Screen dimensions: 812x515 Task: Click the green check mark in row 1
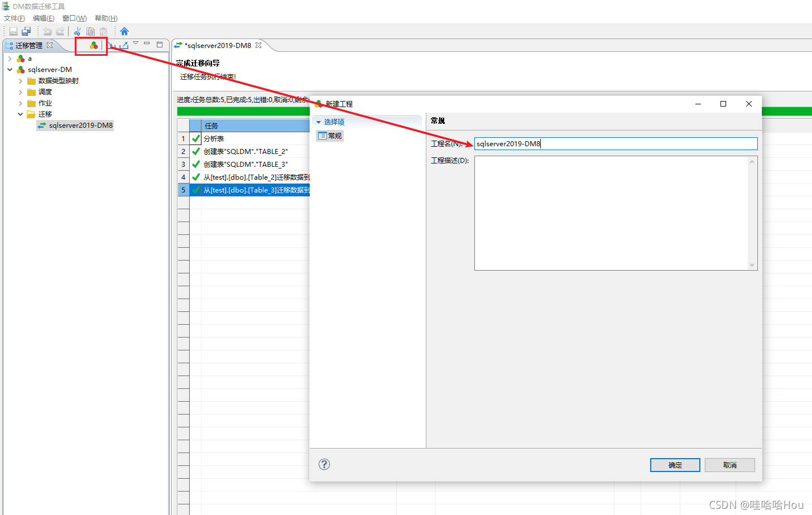(x=196, y=138)
